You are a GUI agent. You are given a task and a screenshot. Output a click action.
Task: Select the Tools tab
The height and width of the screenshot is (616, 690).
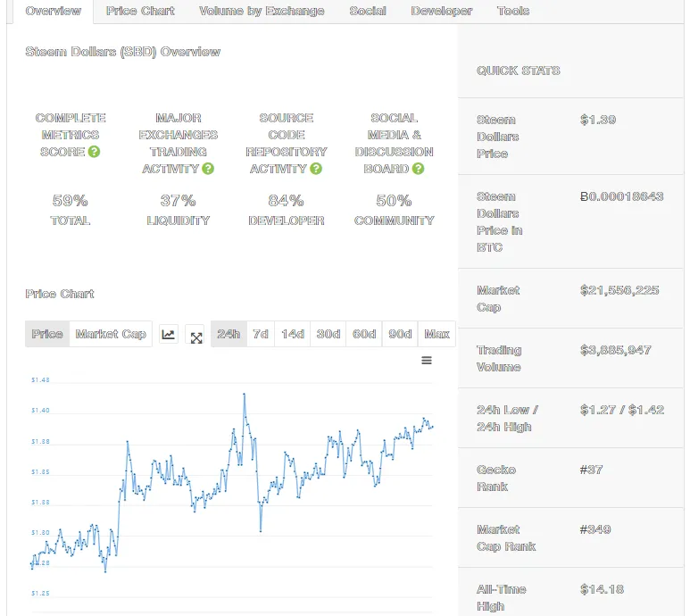point(512,11)
